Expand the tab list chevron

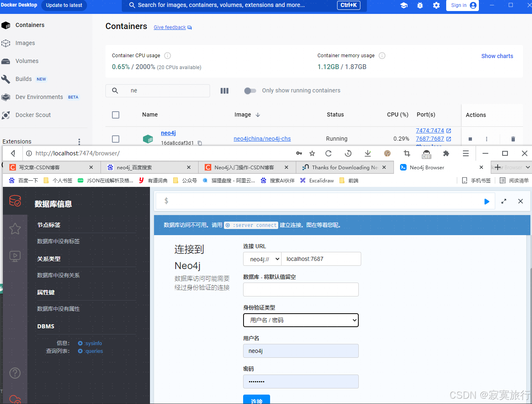coord(528,167)
